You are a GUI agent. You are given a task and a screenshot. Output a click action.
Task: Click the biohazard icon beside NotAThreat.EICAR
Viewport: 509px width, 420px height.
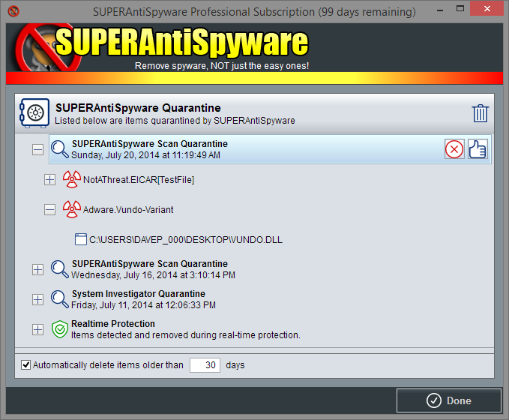coord(71,179)
